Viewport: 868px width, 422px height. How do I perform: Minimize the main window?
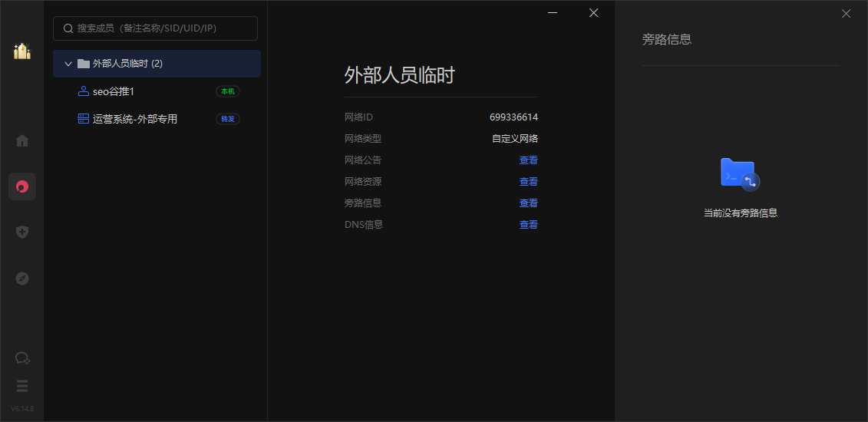click(x=552, y=13)
